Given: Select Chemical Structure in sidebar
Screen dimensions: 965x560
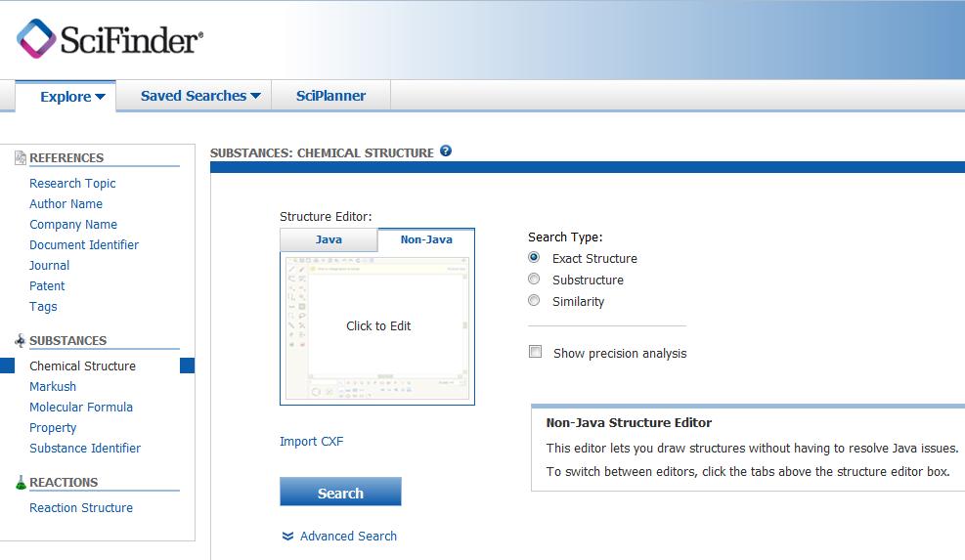Looking at the screenshot, I should pyautogui.click(x=82, y=366).
